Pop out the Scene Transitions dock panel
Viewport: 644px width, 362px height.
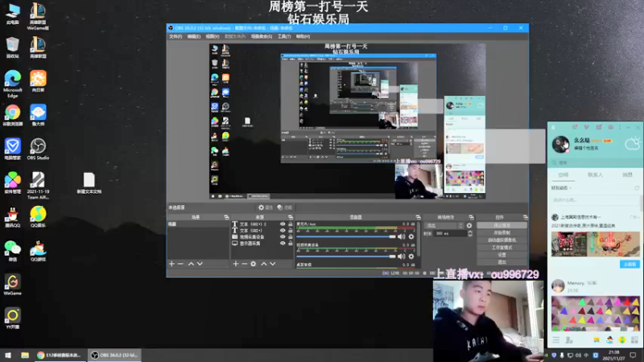(x=471, y=217)
